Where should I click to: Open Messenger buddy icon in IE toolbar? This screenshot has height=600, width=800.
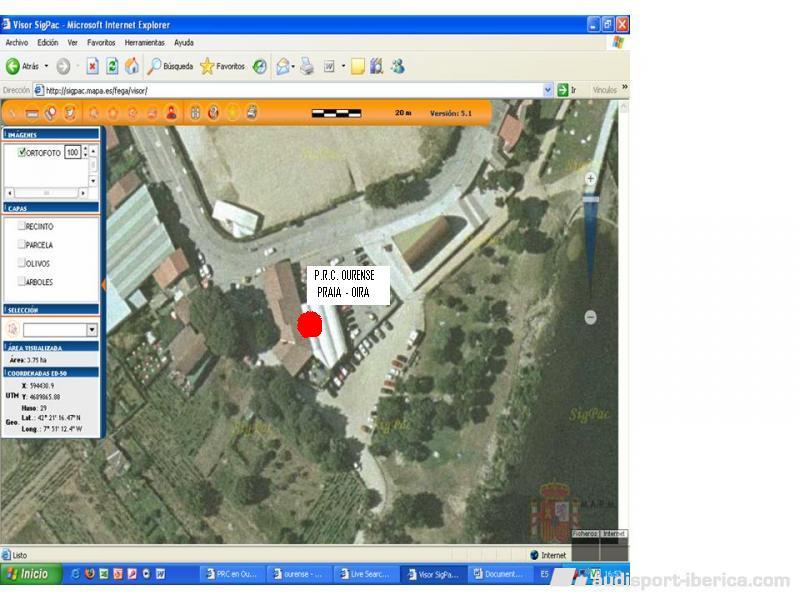tap(398, 66)
